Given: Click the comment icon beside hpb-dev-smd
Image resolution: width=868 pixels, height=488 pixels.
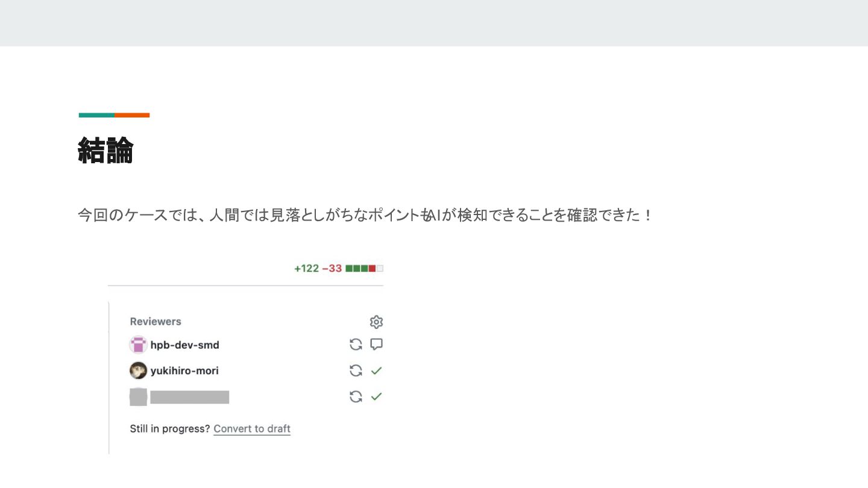Looking at the screenshot, I should [376, 345].
